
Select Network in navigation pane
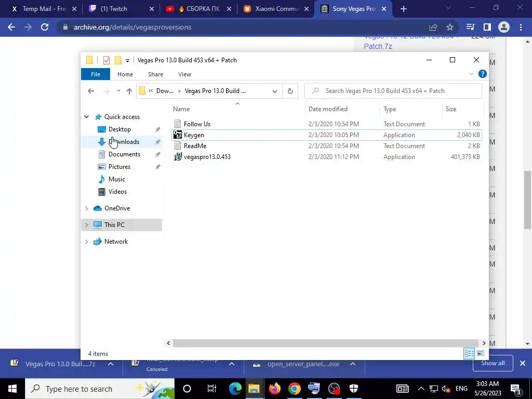(116, 241)
